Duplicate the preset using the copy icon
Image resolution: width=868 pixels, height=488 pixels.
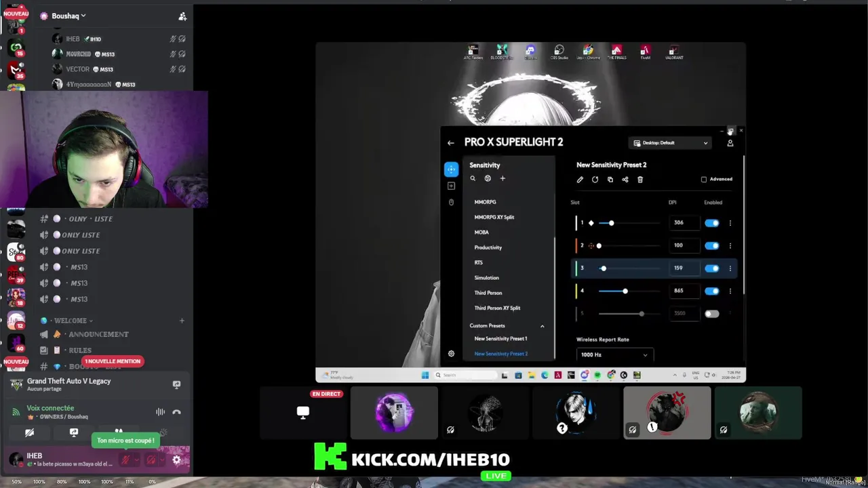coord(610,180)
